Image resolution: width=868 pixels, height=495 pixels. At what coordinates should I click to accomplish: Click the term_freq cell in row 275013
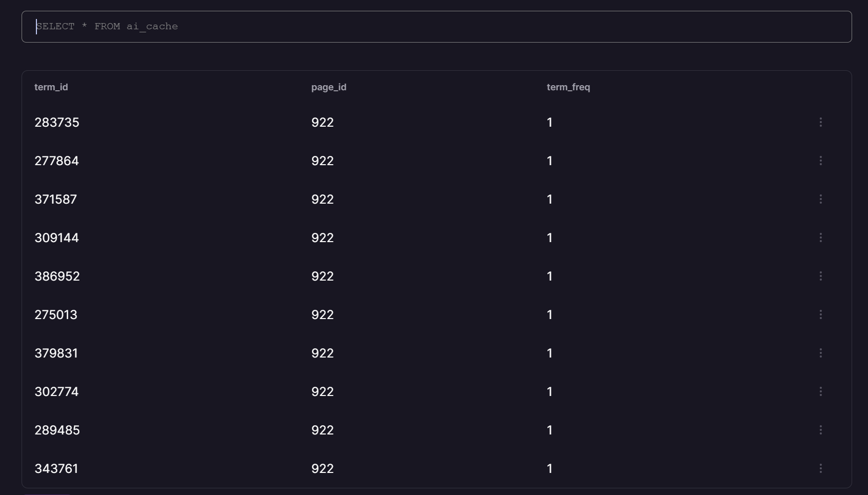[x=550, y=315]
